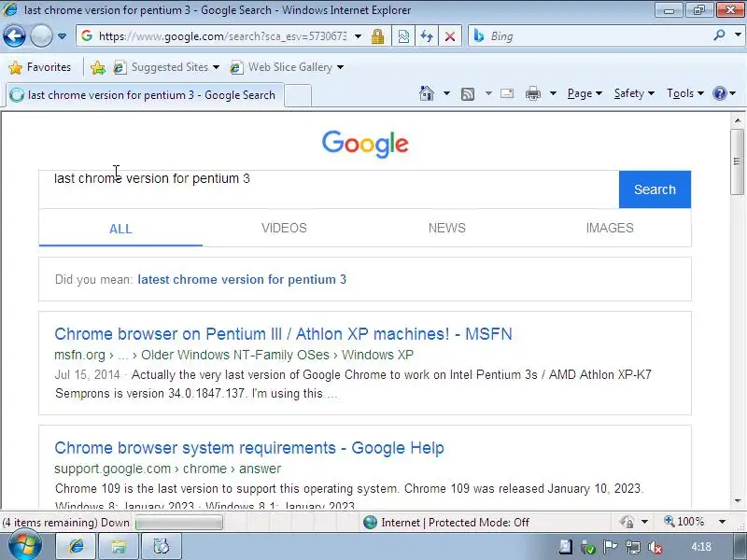Click the network tray icon
Viewport: 747px width, 560px height.
click(x=633, y=547)
